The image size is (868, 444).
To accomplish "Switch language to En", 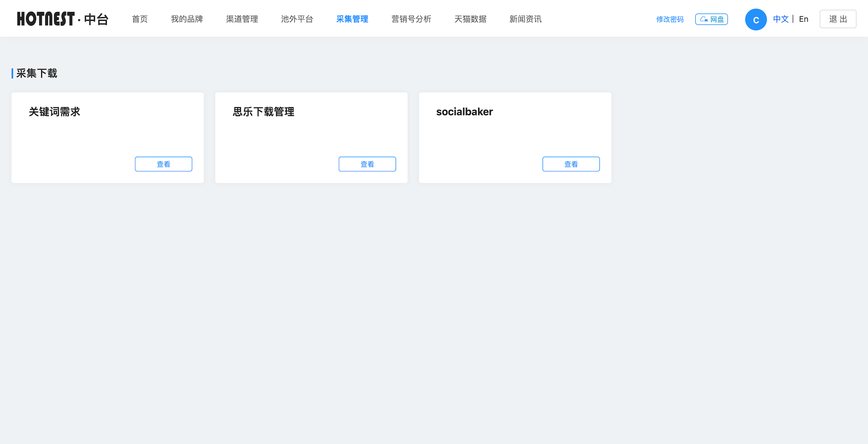I will 803,19.
